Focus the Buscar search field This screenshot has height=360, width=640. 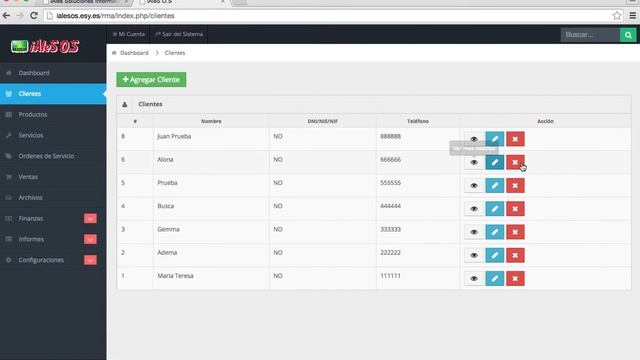590,35
